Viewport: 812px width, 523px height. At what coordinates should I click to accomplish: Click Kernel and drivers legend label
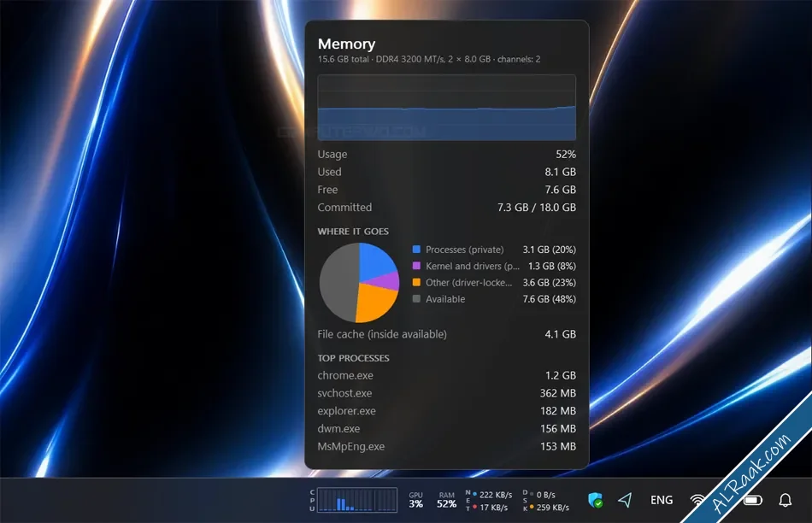(x=473, y=266)
